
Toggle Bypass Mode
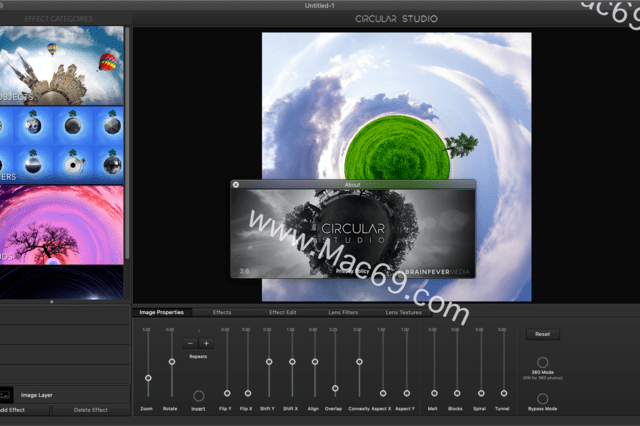point(542,399)
